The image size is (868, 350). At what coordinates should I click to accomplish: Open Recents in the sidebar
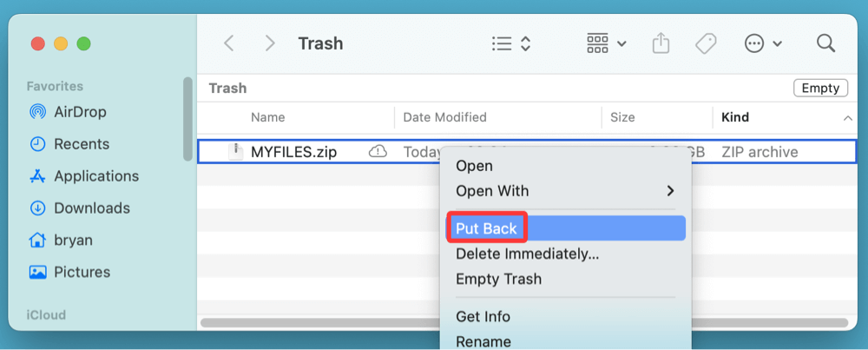pyautogui.click(x=69, y=144)
